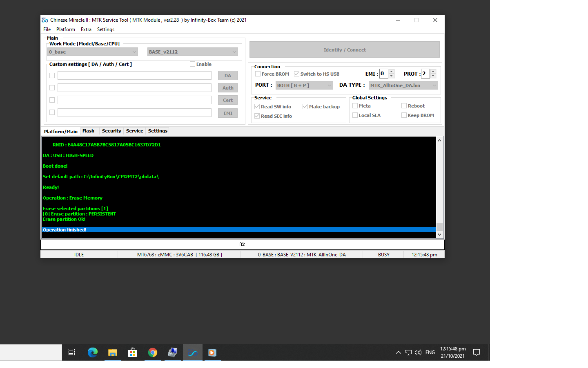Click the log scrollbar up arrow
The height and width of the screenshot is (368, 588).
tap(439, 140)
